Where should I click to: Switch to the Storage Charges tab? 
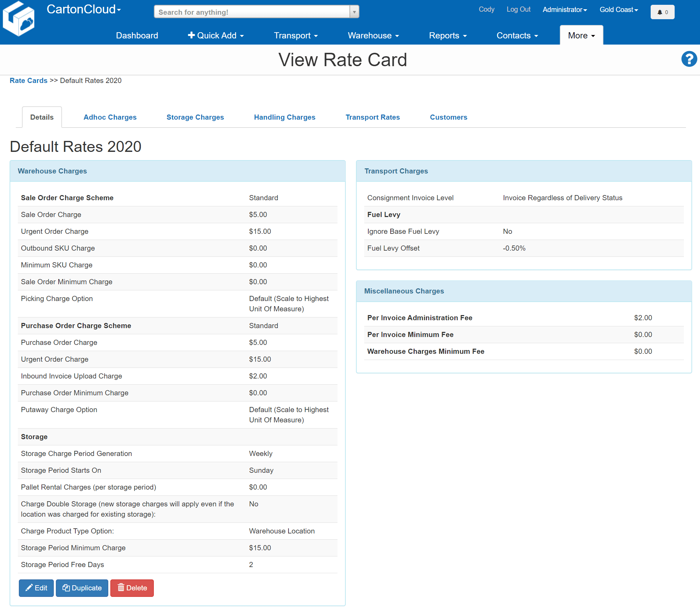[195, 117]
